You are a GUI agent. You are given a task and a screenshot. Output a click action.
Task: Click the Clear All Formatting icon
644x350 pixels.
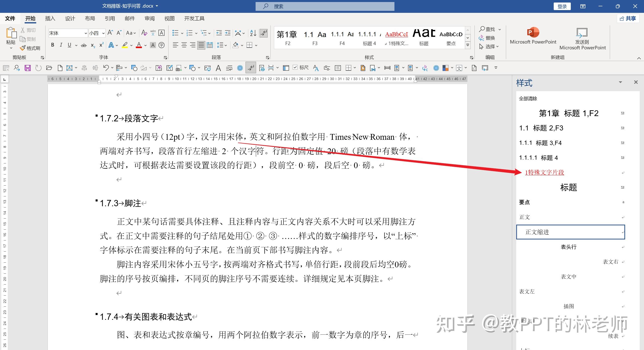144,33
